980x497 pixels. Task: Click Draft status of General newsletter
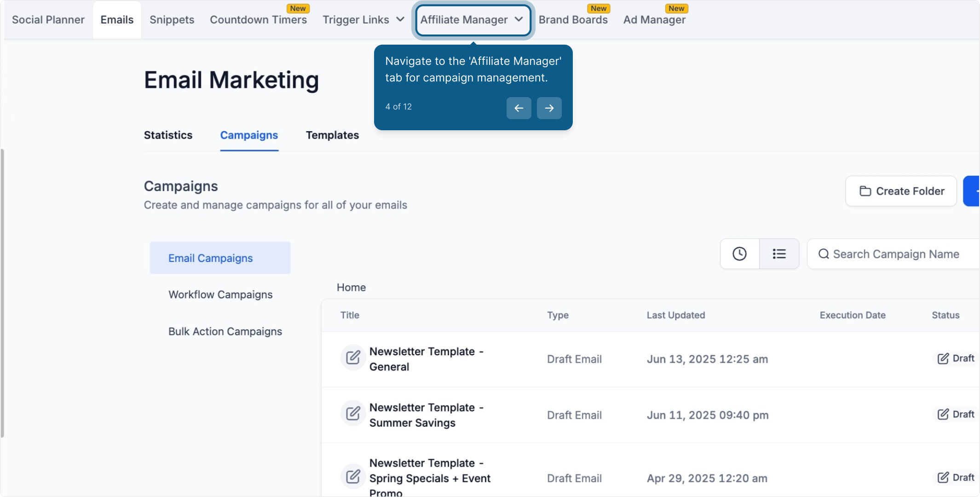(956, 358)
